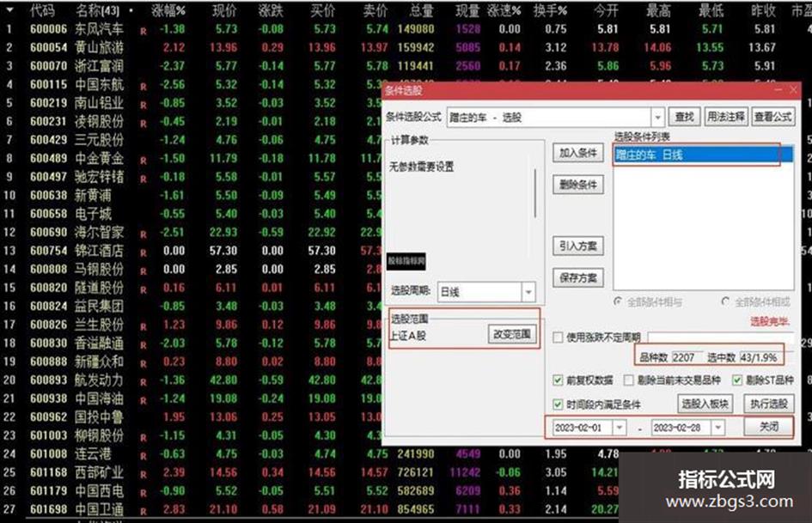Click the R marker beside 海尔智家

pos(143,234)
